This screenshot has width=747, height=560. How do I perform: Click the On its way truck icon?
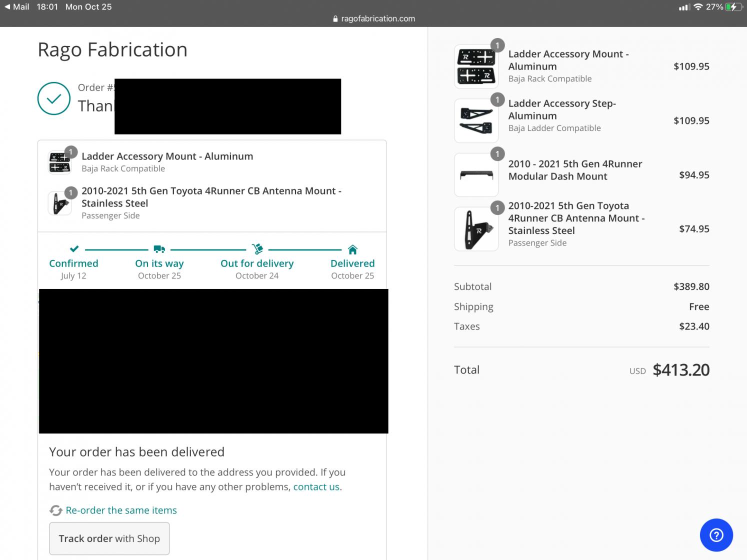point(159,248)
